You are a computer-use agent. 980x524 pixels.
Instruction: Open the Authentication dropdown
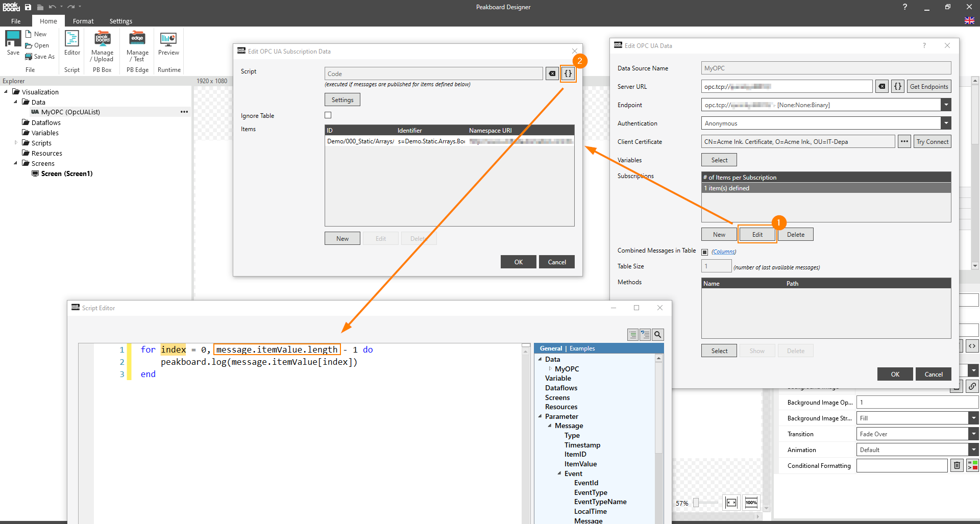pyautogui.click(x=946, y=123)
